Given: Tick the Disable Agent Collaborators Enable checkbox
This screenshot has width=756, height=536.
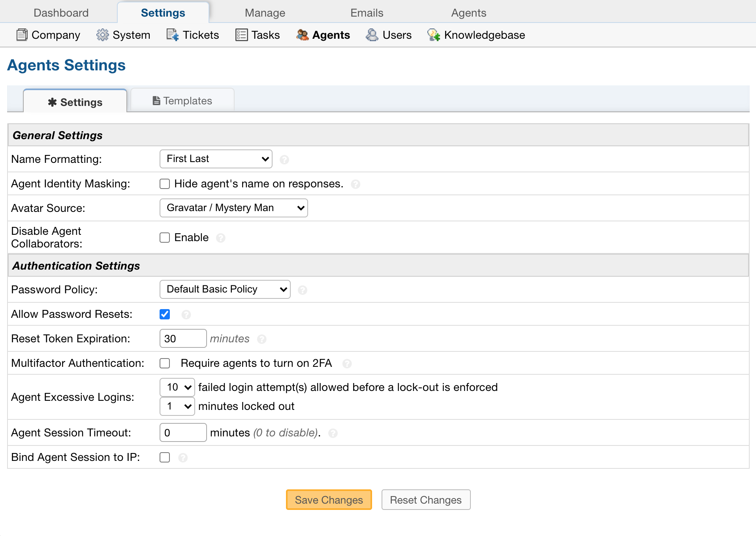Looking at the screenshot, I should 165,238.
